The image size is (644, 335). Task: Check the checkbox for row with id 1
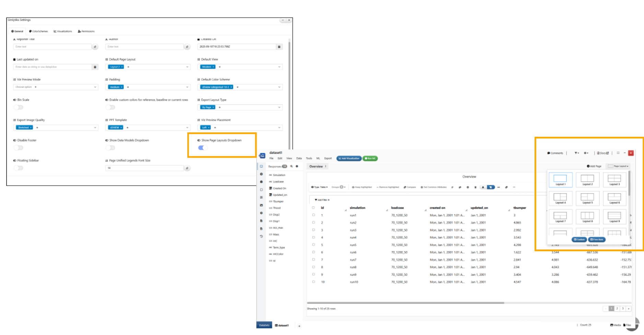pos(313,215)
